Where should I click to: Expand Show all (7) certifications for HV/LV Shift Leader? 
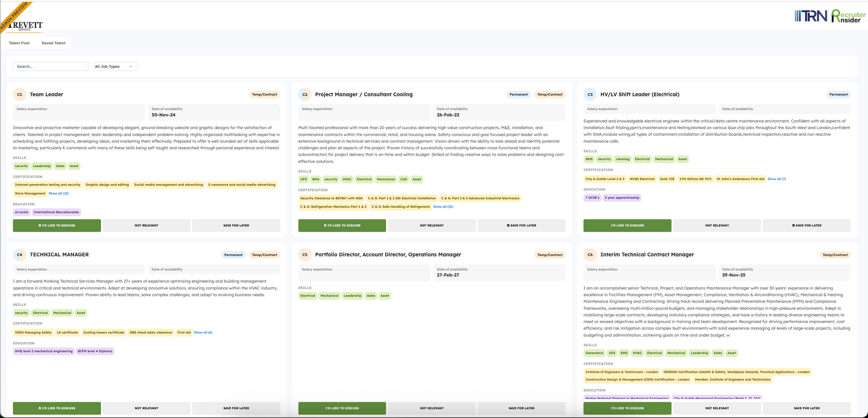[777, 179]
